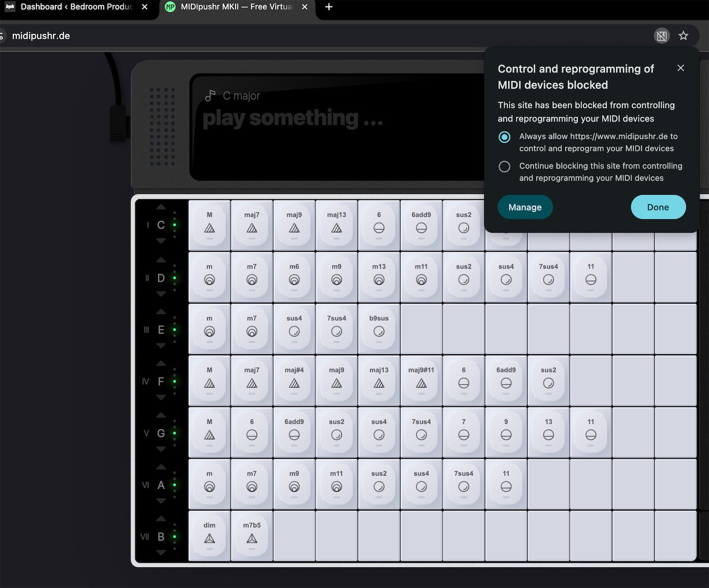The height and width of the screenshot is (588, 709).
Task: Click the down arrow below the D row
Action: [x=161, y=293]
